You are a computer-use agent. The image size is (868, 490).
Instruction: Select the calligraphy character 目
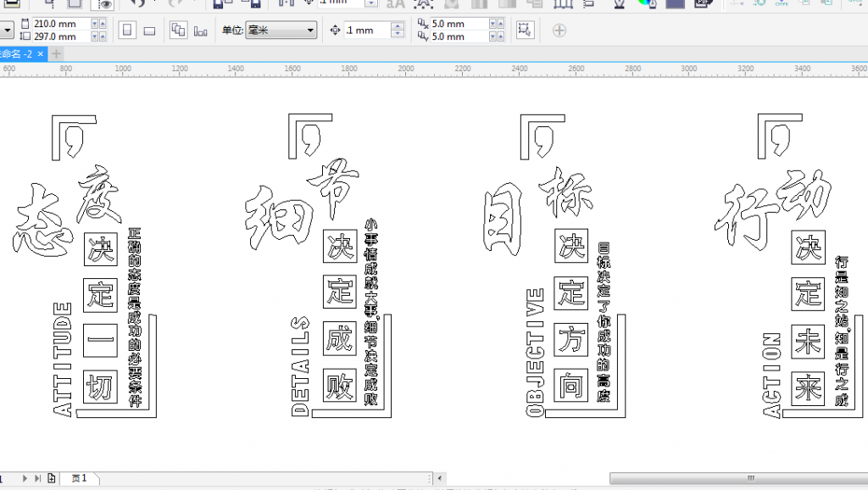tap(503, 219)
